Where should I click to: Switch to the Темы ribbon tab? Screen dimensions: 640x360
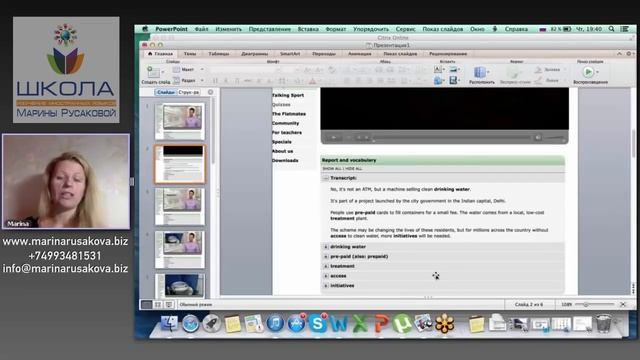click(x=189, y=53)
